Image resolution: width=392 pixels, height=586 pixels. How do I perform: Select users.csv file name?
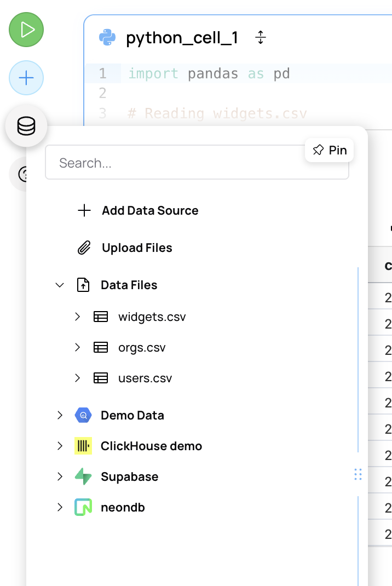click(145, 378)
